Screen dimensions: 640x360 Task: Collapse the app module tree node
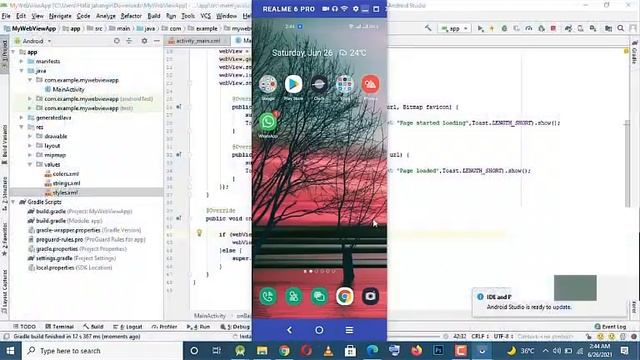(x=14, y=52)
